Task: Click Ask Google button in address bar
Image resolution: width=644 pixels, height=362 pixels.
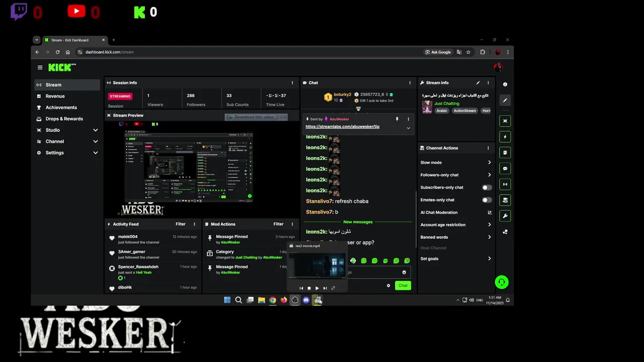Action: tap(438, 52)
